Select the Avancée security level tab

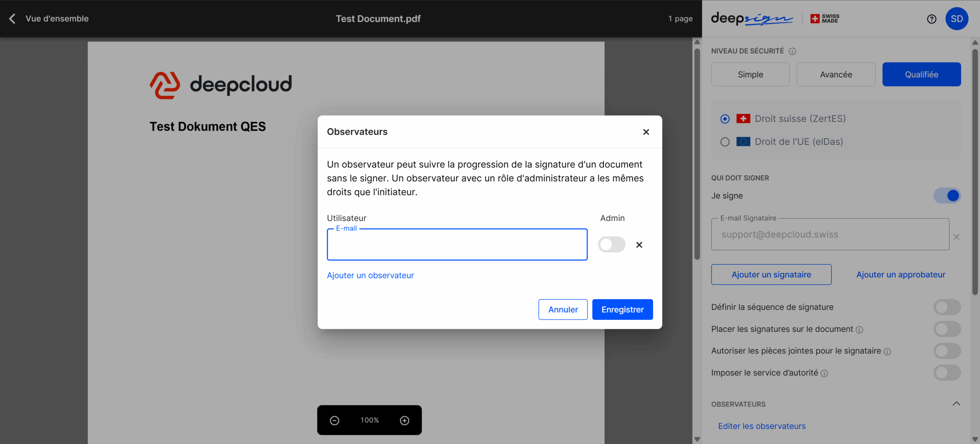(x=836, y=74)
